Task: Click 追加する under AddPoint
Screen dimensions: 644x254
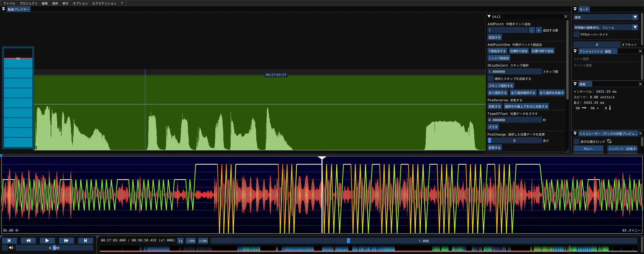Action: [x=495, y=37]
